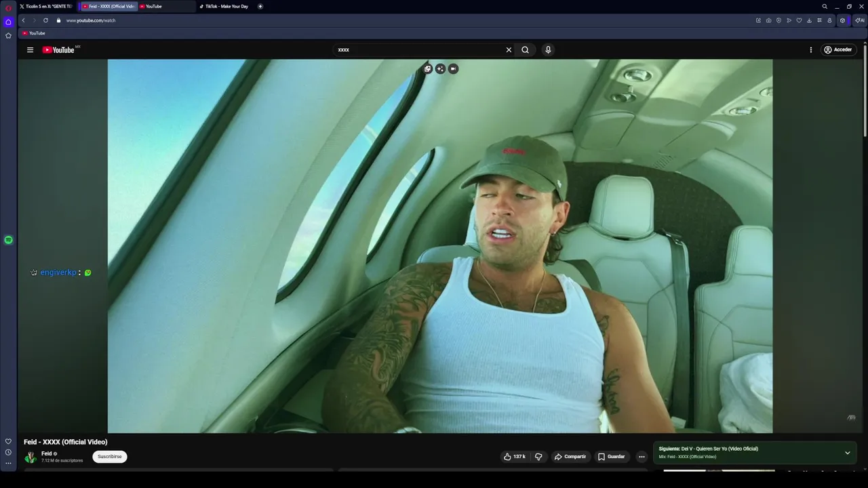868x488 pixels.
Task: Open sidebar more options ellipsis
Action: 8,464
